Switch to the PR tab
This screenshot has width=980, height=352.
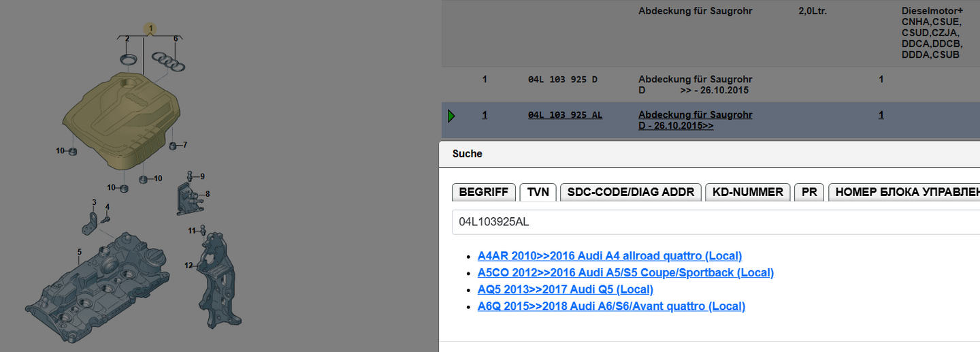[x=809, y=192]
